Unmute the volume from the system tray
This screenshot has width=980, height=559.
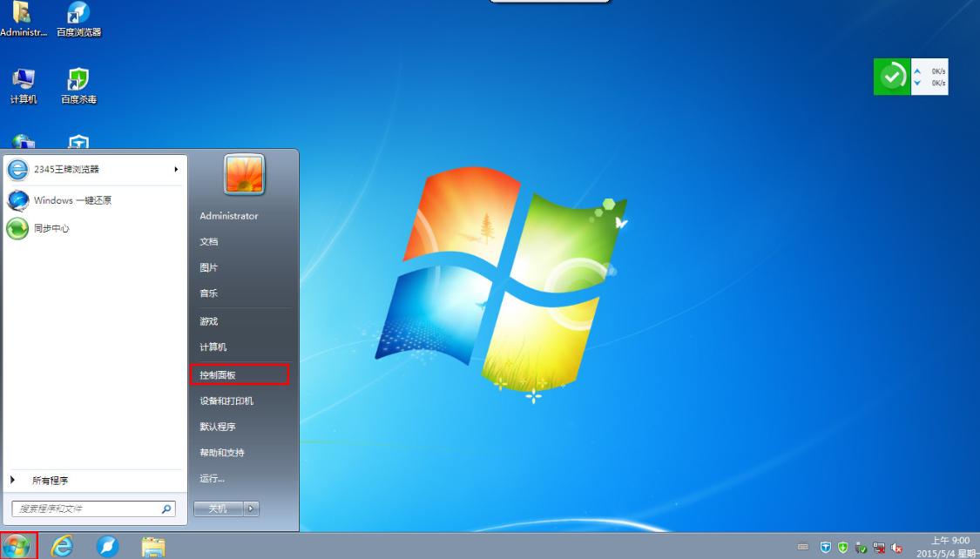point(896,549)
